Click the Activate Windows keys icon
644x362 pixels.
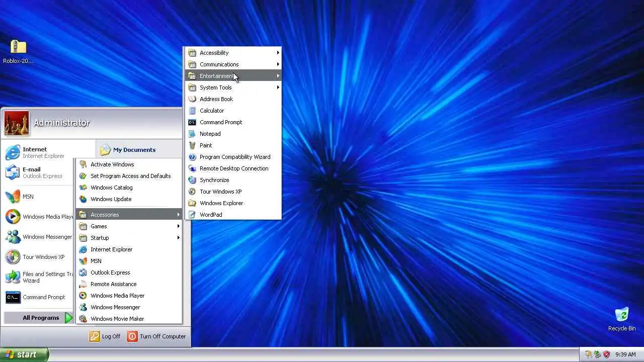pyautogui.click(x=83, y=164)
